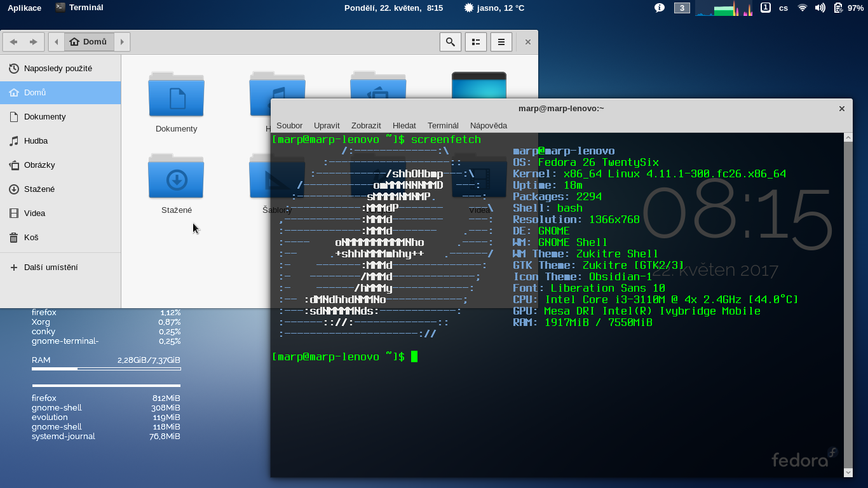Click the terminal scrollbar down arrow
This screenshot has width=868, height=488.
[848, 473]
